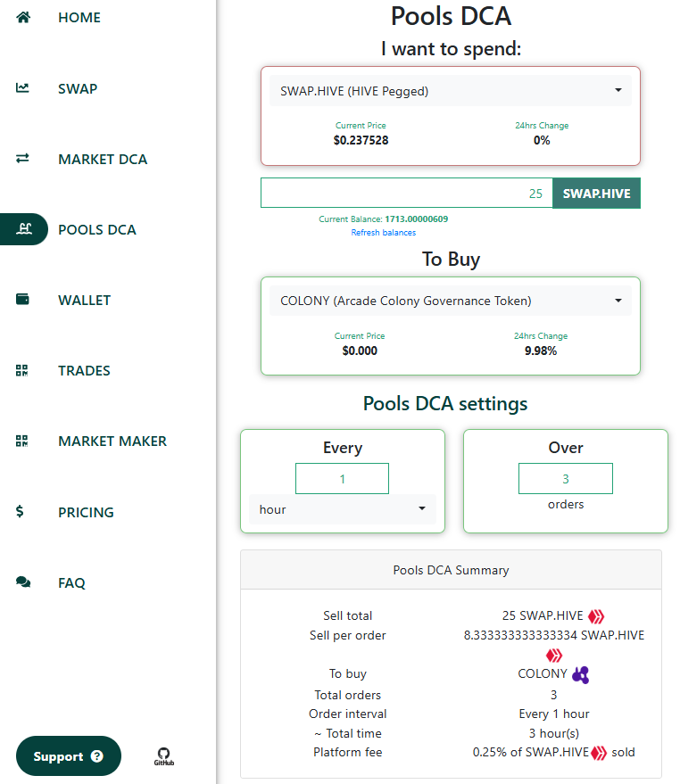Open the MARKET DCA section

pyautogui.click(x=103, y=159)
